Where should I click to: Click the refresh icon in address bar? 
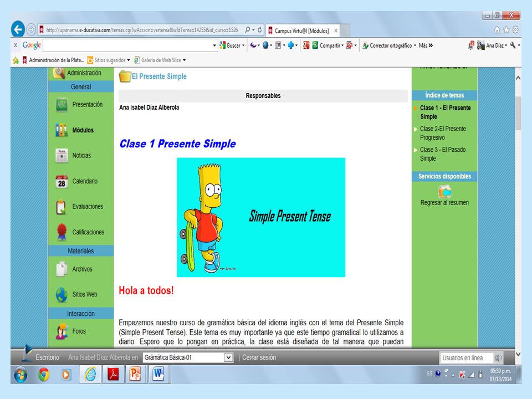click(x=259, y=30)
